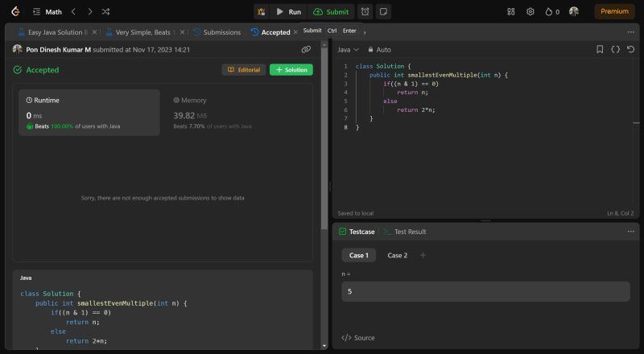Open the LeetCode home logo
644x354 pixels.
pos(15,11)
